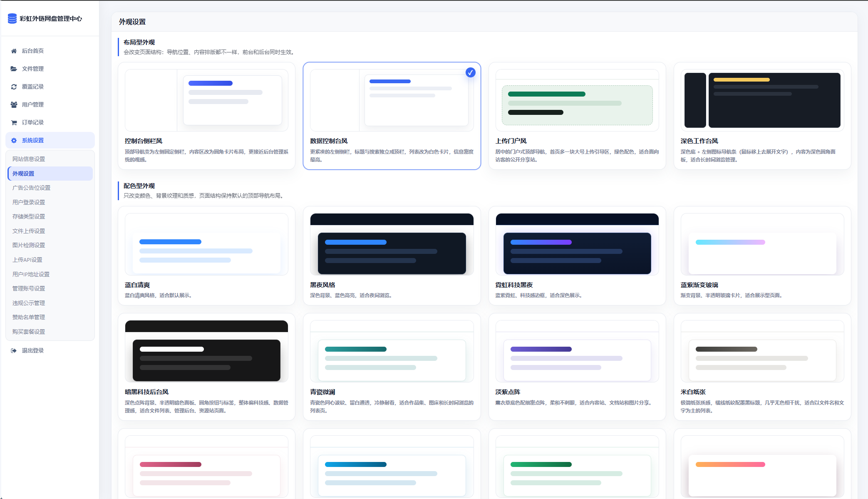Select the 控制台侧栏风 layout preview
The height and width of the screenshot is (499, 868).
[x=206, y=100]
